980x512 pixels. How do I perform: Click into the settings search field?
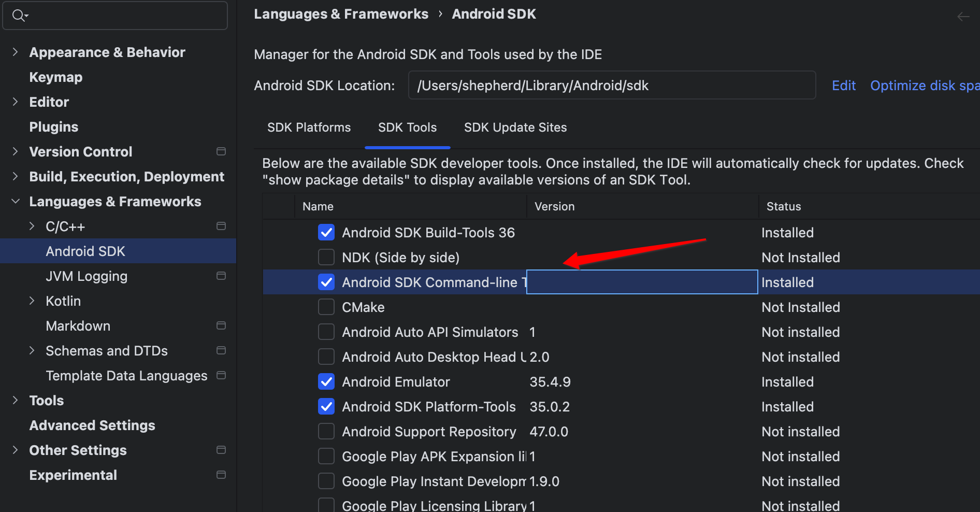tap(115, 16)
